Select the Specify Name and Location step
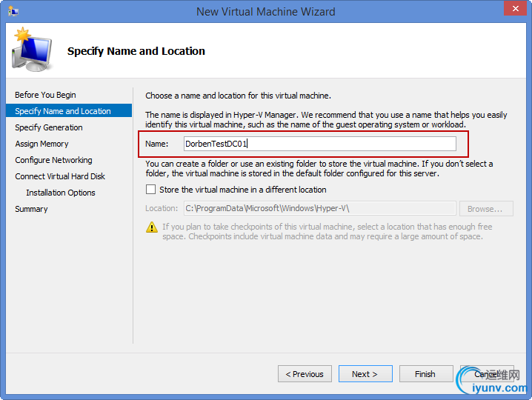 (x=69, y=111)
